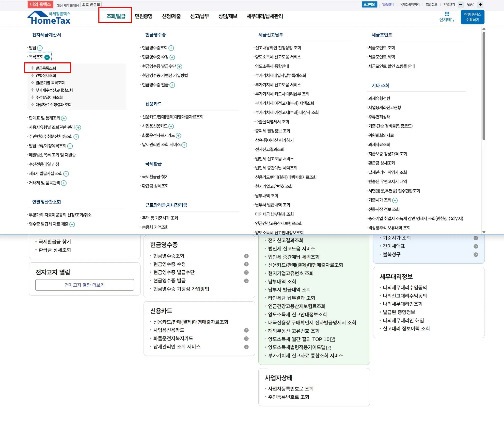504x424 pixels.
Task: Expand 합계표 및 통계조회 submenu
Action: [64, 118]
